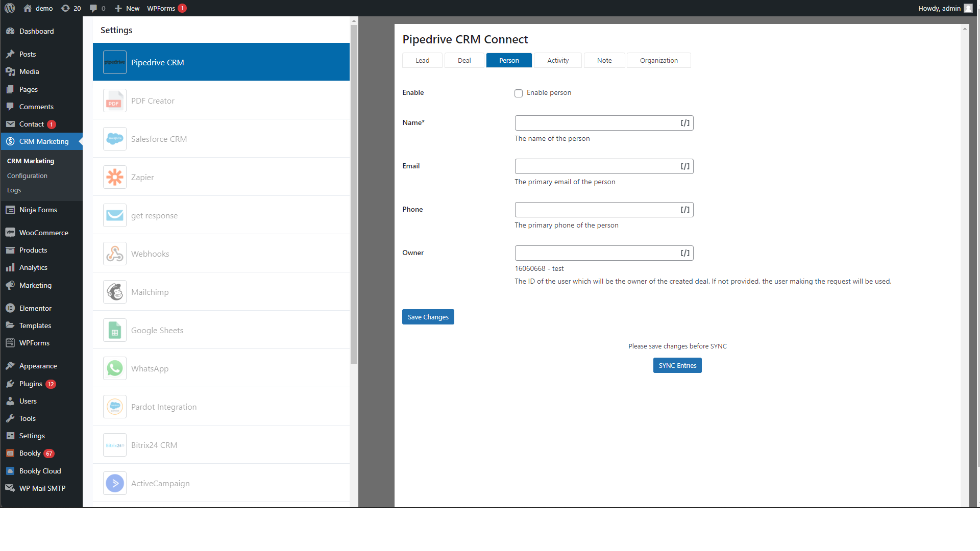Switch to the Organization tab
This screenshot has height=551, width=980.
[x=658, y=60]
